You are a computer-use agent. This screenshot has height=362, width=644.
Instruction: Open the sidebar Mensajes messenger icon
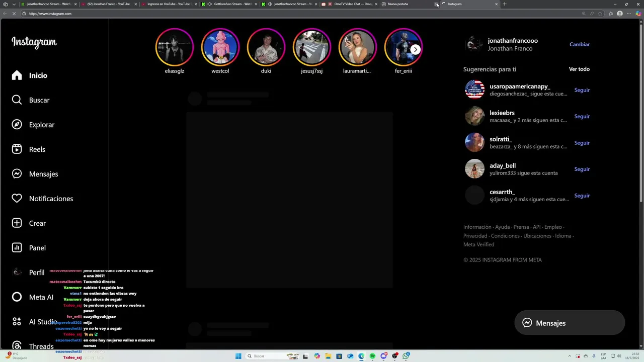17,174
